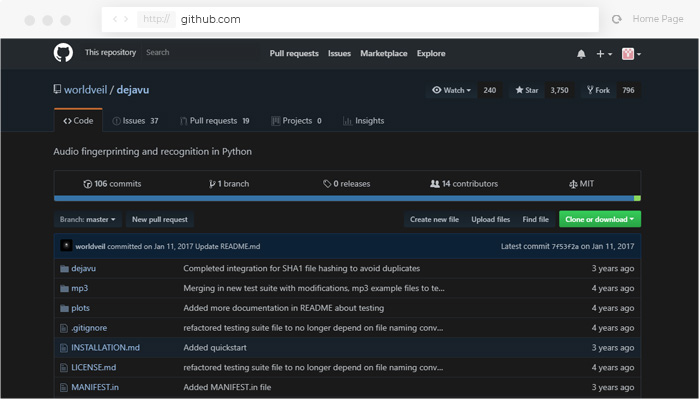Click the .gitignore file icon
Viewport: 700px width, 400px height.
pos(64,328)
